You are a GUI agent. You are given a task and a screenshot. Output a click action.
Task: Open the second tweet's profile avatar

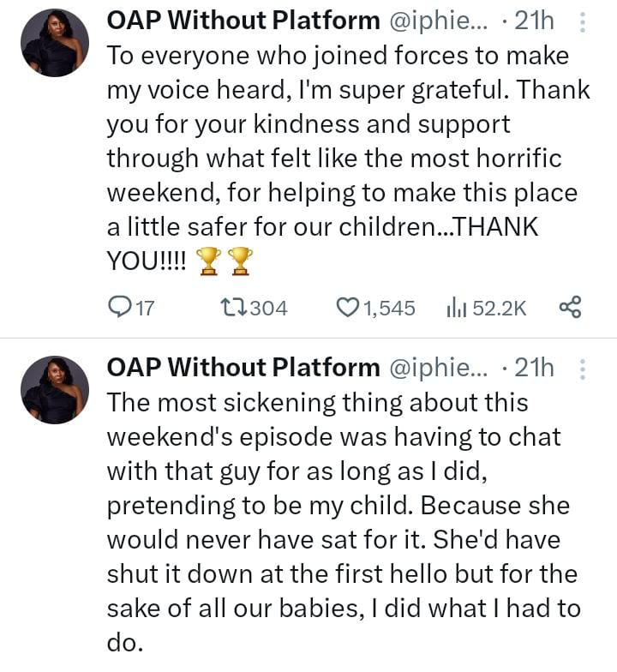pos(55,391)
